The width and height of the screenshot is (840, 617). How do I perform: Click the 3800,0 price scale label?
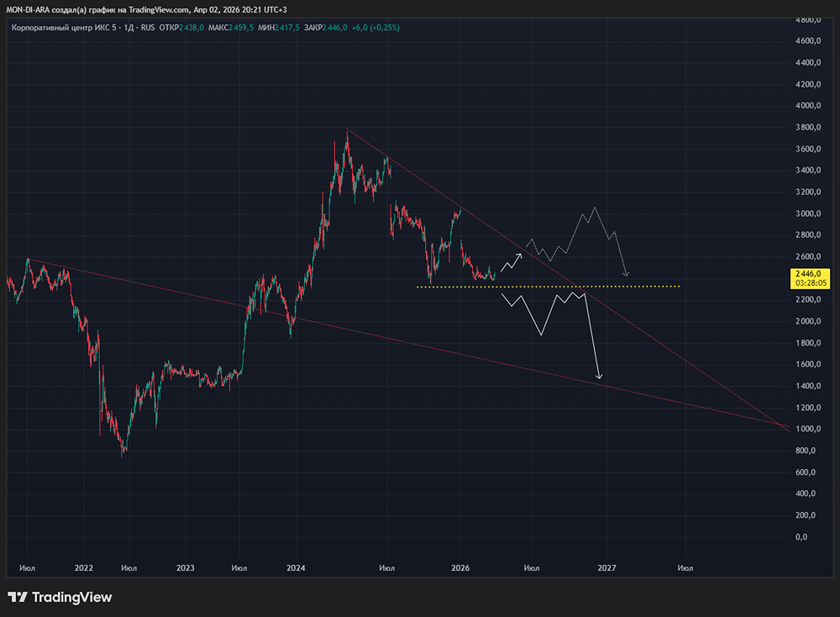tap(808, 127)
